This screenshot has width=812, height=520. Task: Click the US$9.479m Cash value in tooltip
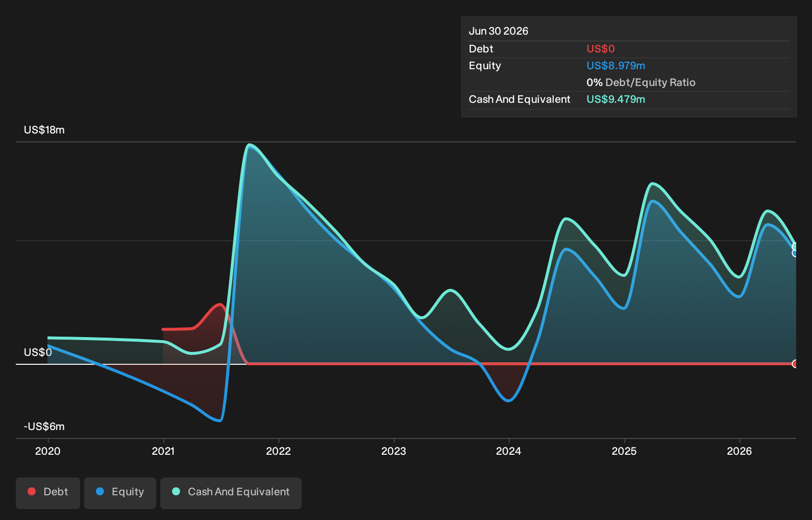616,99
